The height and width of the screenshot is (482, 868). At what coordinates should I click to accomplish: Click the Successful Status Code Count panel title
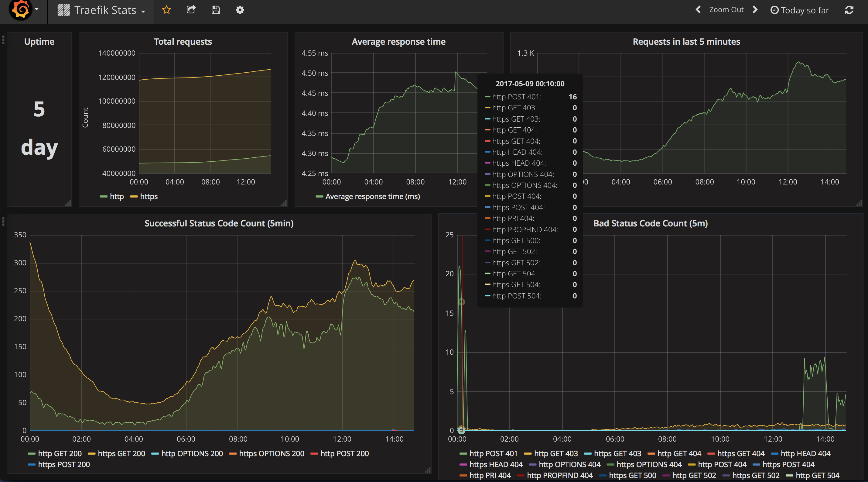pos(219,223)
